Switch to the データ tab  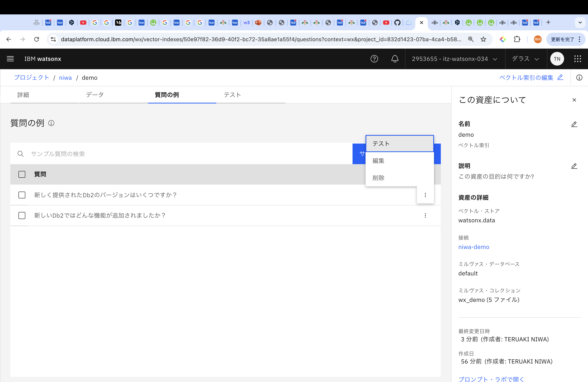point(95,95)
